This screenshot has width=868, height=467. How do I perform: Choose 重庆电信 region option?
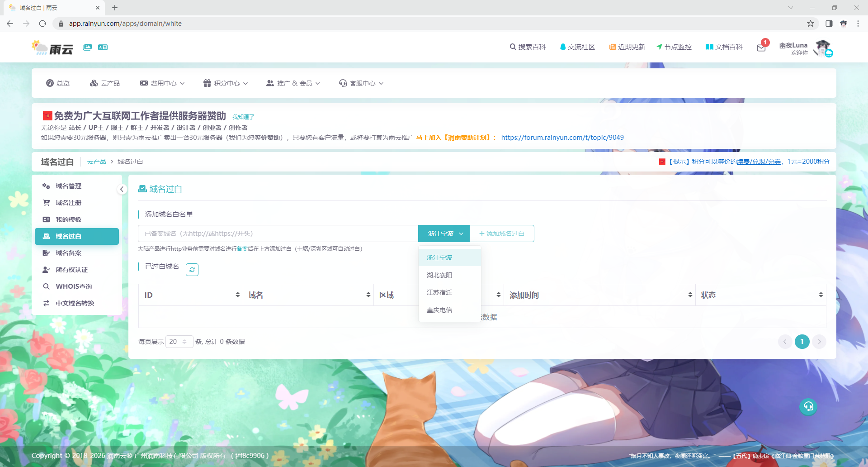point(439,310)
